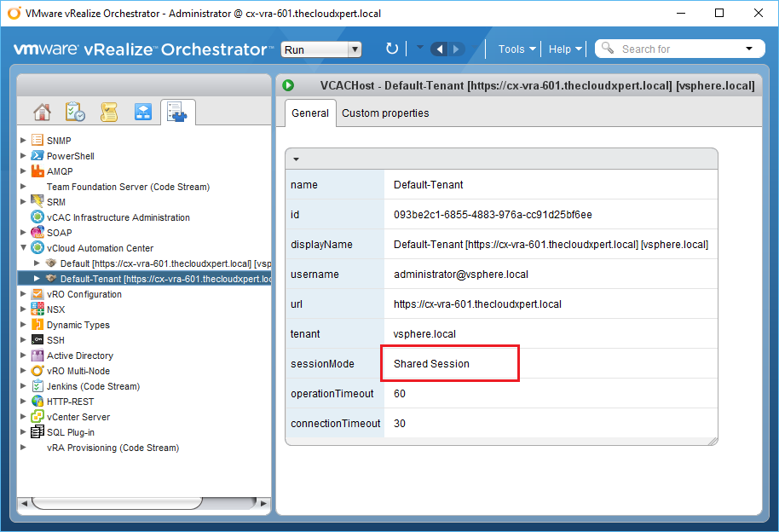Collapse the General properties section arrow
Screen dimensions: 779x532
click(x=296, y=159)
